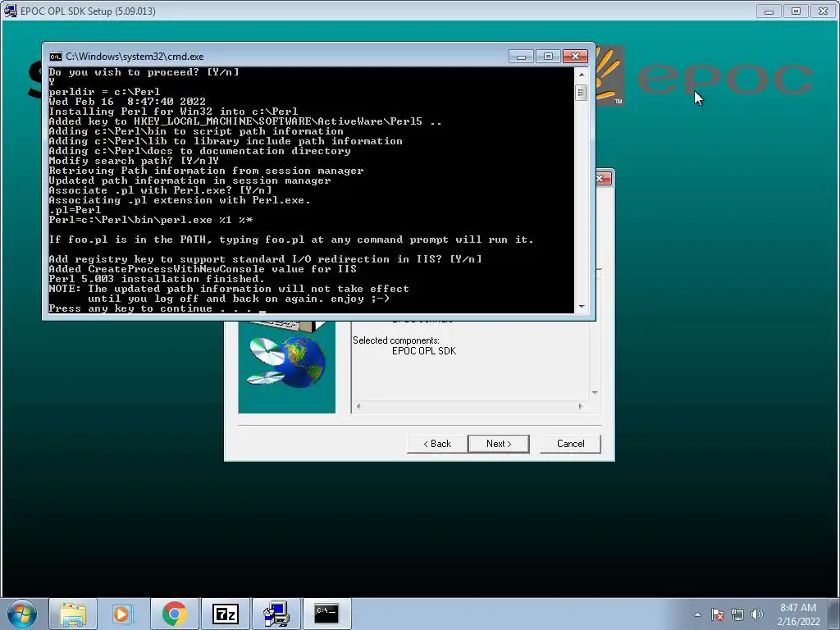Maximize the cmd.exe console window
Screen dimensions: 840x630
click(548, 57)
